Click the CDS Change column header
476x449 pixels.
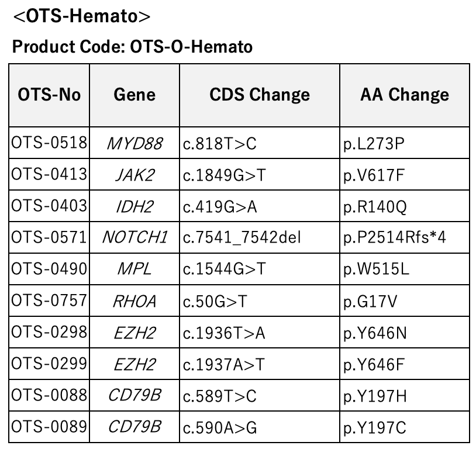(x=260, y=95)
